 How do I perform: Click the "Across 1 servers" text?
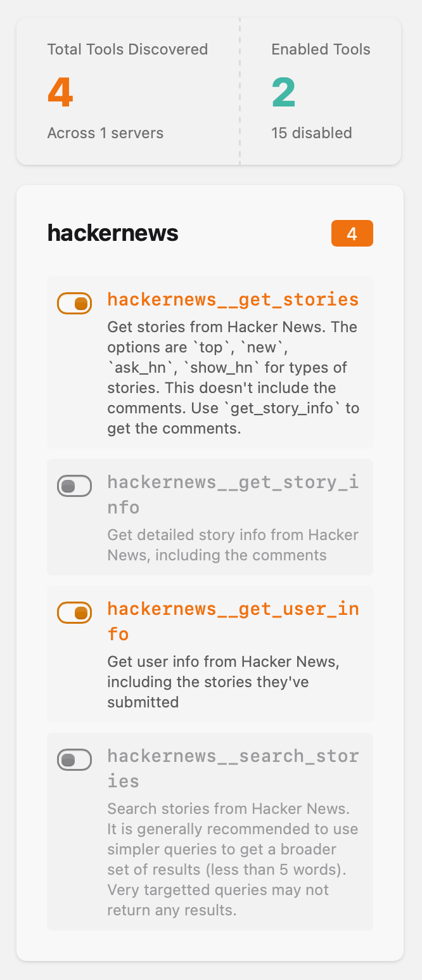tap(105, 133)
